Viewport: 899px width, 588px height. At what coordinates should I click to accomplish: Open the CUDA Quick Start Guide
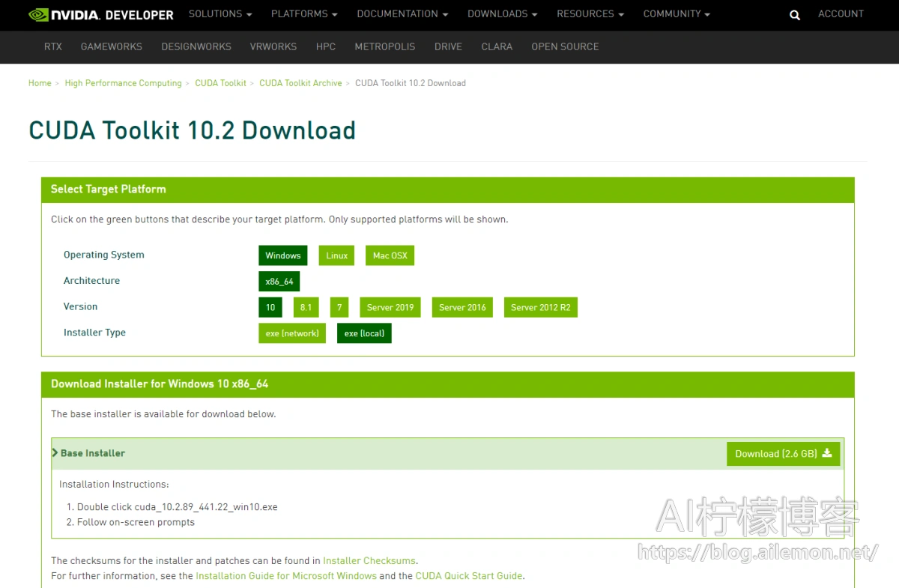469,576
